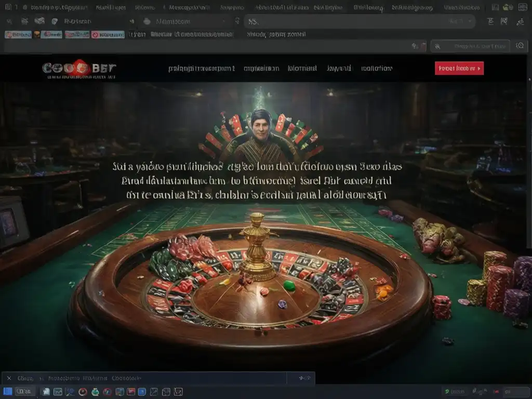Click the search field in the secondary toolbar
Screen dimensions: 532x399
click(x=470, y=46)
